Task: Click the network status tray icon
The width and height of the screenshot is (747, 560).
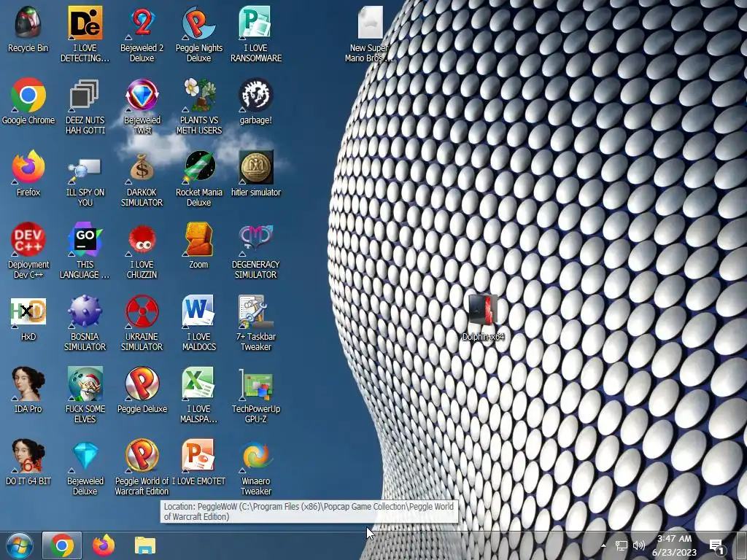Action: point(621,545)
